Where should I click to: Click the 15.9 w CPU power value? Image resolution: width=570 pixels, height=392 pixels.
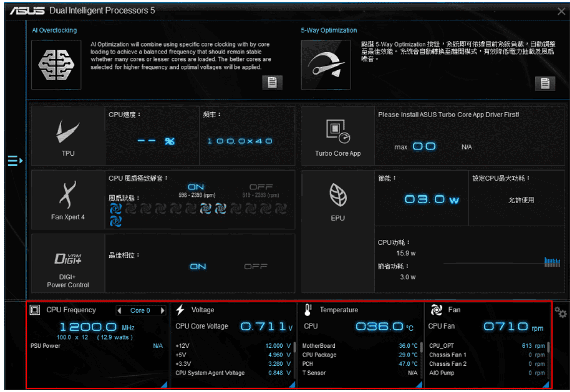coord(406,253)
